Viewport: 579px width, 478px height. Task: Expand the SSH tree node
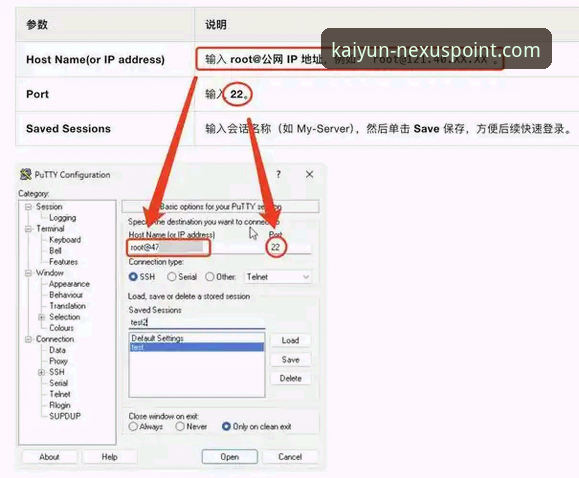(x=42, y=372)
